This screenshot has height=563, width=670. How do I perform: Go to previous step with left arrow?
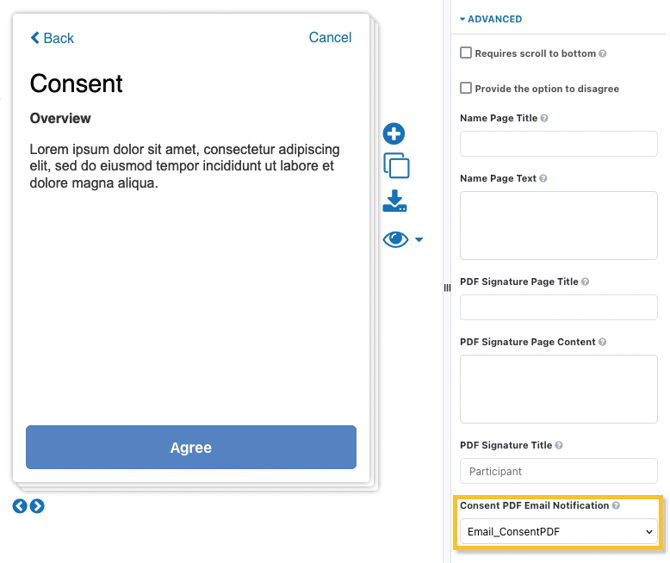(20, 506)
